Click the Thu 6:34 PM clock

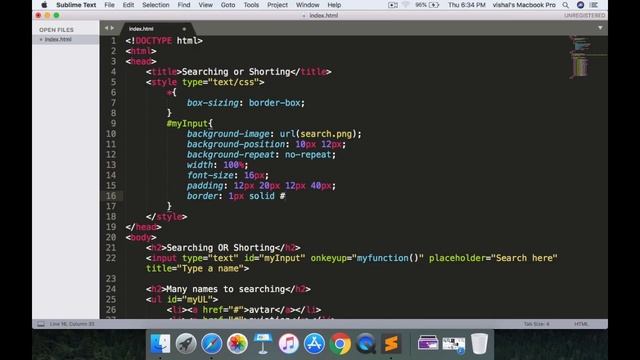[467, 5]
